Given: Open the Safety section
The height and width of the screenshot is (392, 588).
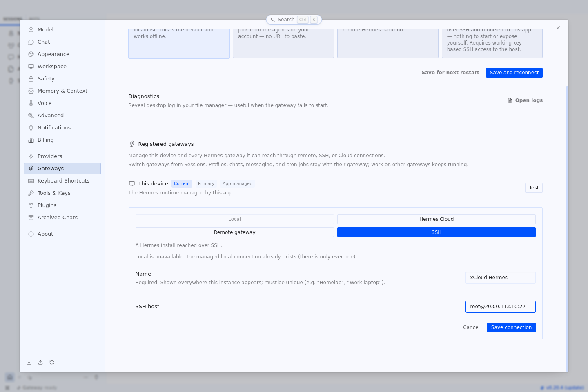Looking at the screenshot, I should (62, 79).
